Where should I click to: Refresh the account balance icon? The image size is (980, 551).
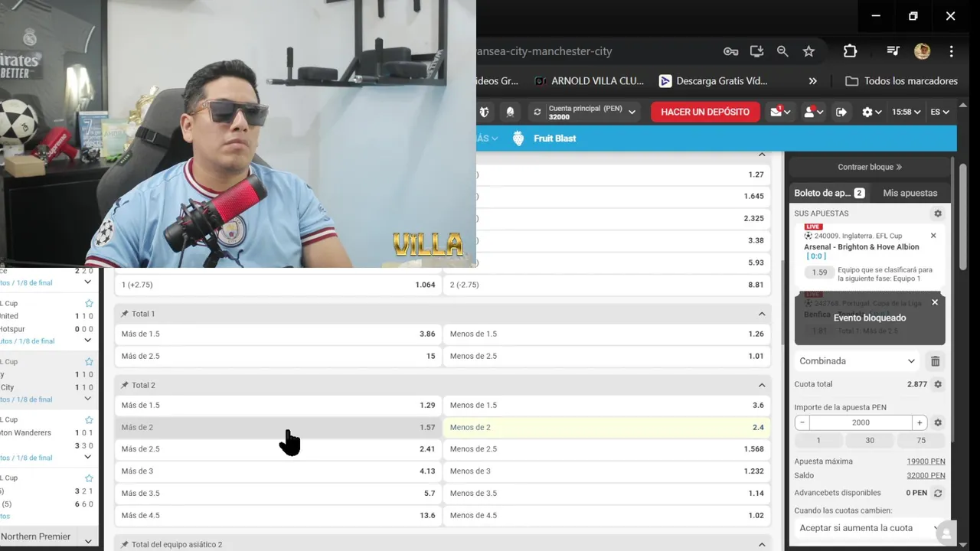click(x=537, y=112)
